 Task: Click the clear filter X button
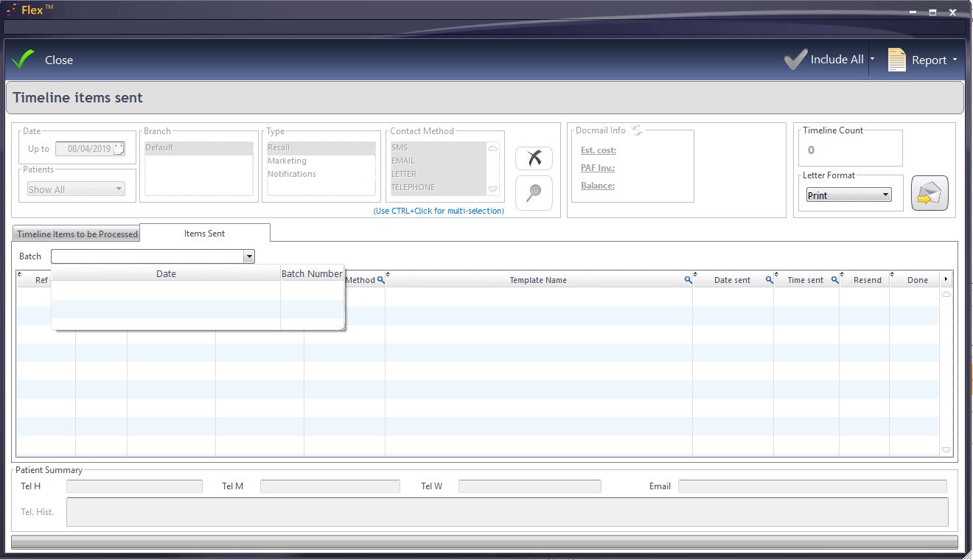534,158
